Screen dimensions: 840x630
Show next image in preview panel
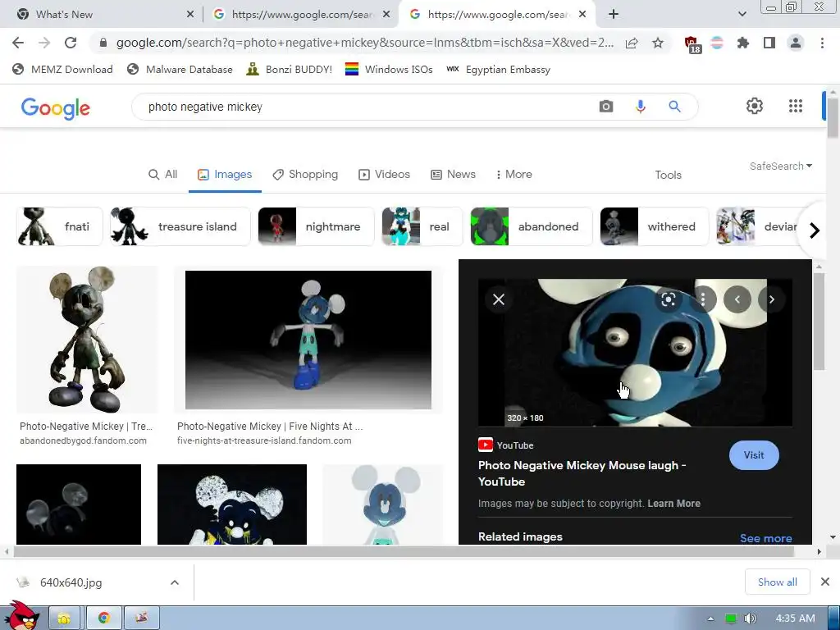(771, 299)
